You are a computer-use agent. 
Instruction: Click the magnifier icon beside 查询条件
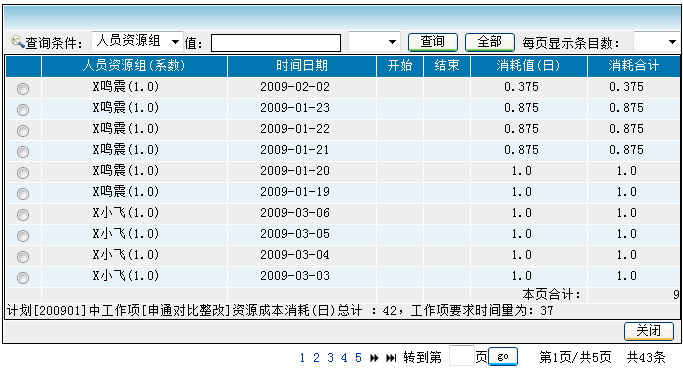(x=17, y=42)
